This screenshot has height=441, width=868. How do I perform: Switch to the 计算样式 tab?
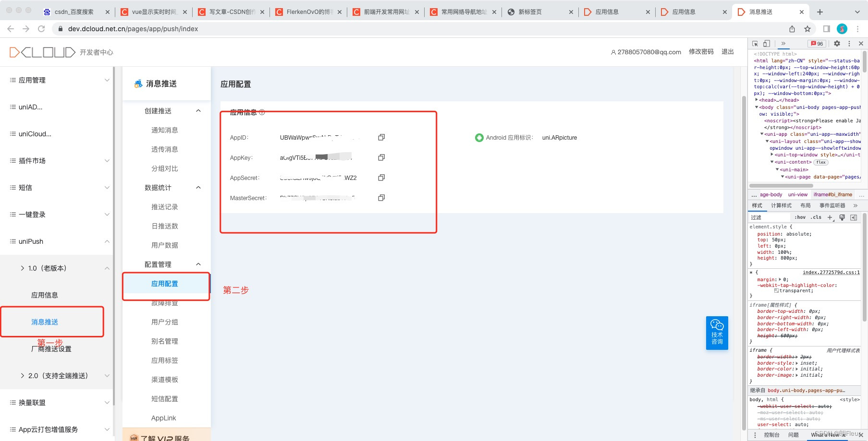[x=781, y=205]
